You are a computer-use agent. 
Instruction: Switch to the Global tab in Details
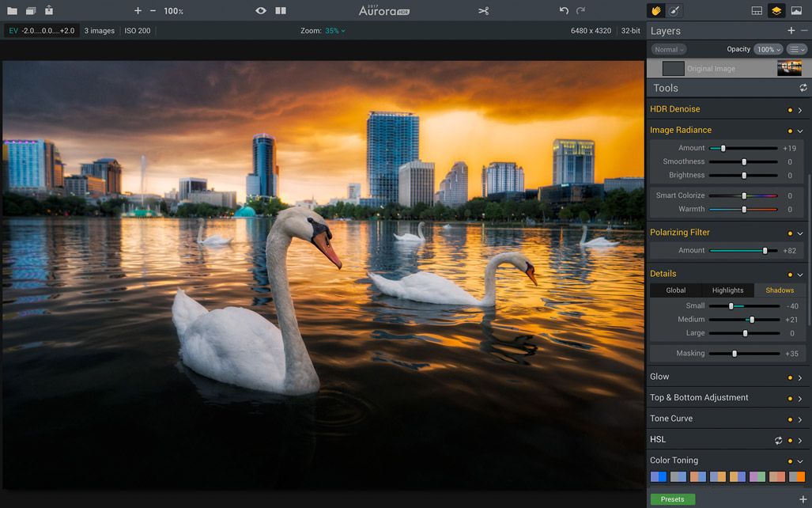point(675,290)
